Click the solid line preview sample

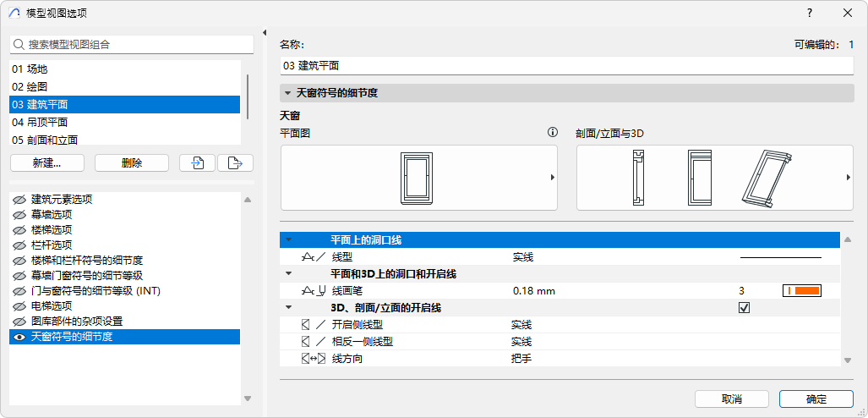click(781, 257)
